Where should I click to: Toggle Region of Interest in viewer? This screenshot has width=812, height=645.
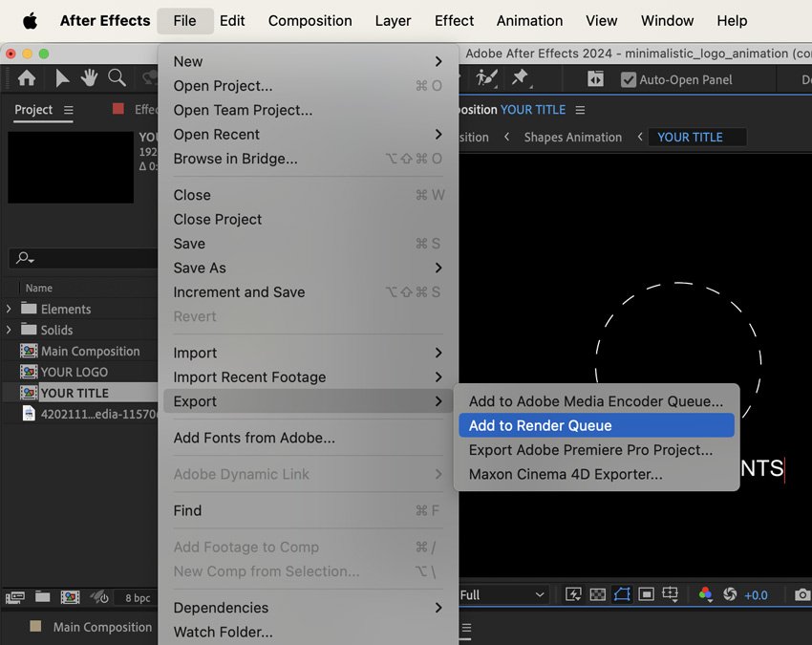coord(646,594)
